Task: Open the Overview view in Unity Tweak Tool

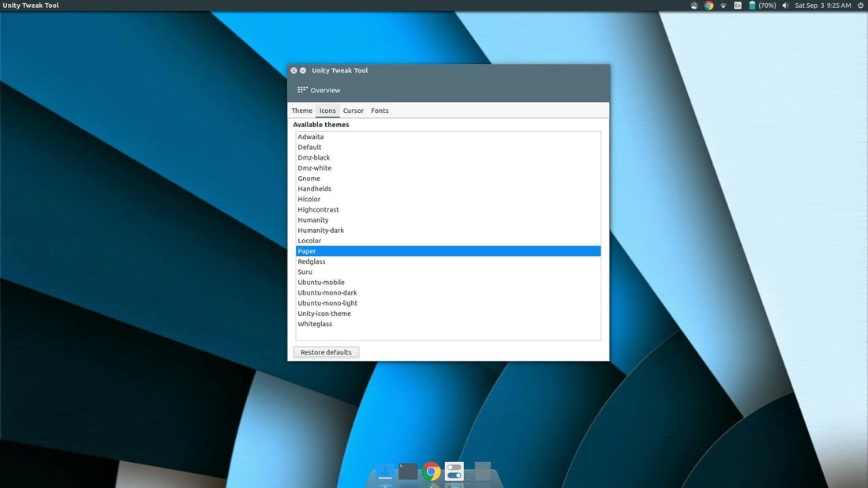Action: [318, 90]
